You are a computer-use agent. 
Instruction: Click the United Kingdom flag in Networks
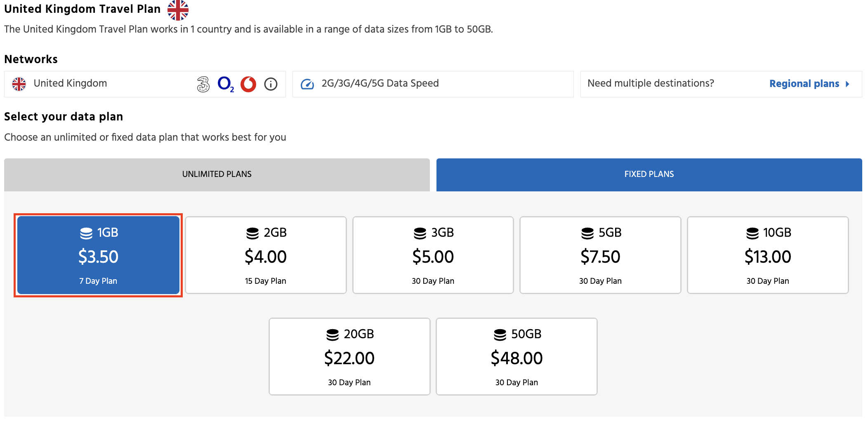tap(19, 84)
